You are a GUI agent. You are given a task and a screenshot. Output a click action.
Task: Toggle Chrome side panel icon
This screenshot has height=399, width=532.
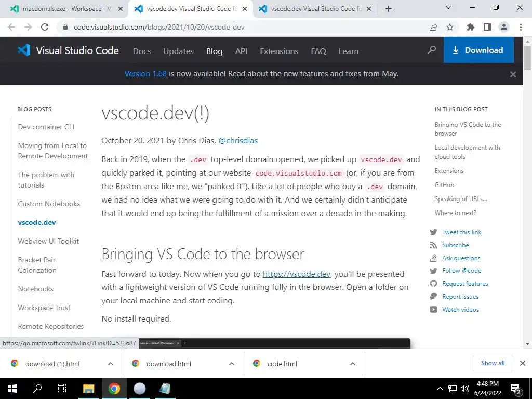click(487, 27)
